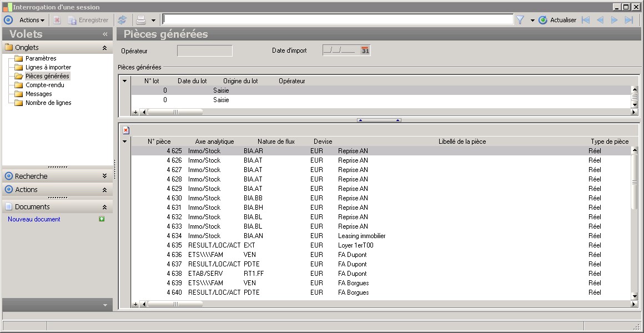This screenshot has height=333, width=644.
Task: Collapse the Onglets section
Action: 104,48
